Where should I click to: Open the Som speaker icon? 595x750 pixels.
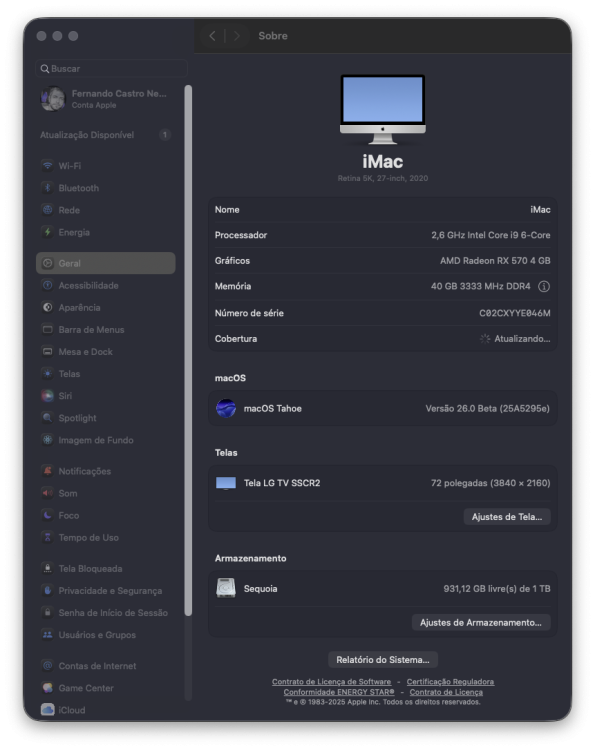click(x=47, y=493)
